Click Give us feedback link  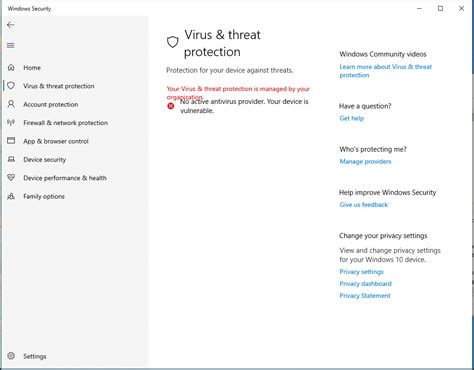pos(364,205)
